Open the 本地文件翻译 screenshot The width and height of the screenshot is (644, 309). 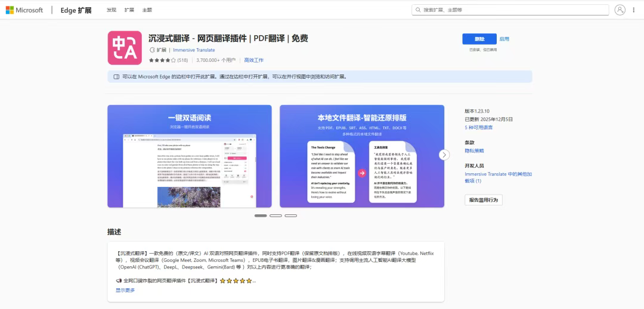(362, 156)
